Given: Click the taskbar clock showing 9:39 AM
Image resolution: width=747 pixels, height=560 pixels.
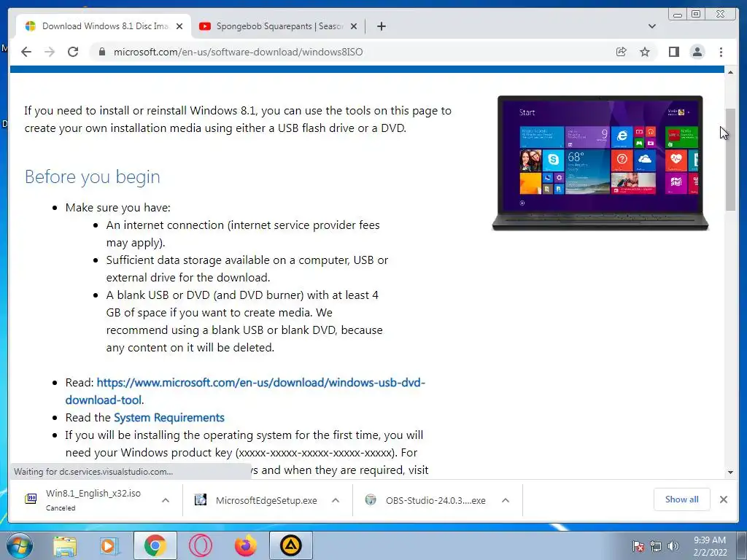Looking at the screenshot, I should pyautogui.click(x=710, y=546).
